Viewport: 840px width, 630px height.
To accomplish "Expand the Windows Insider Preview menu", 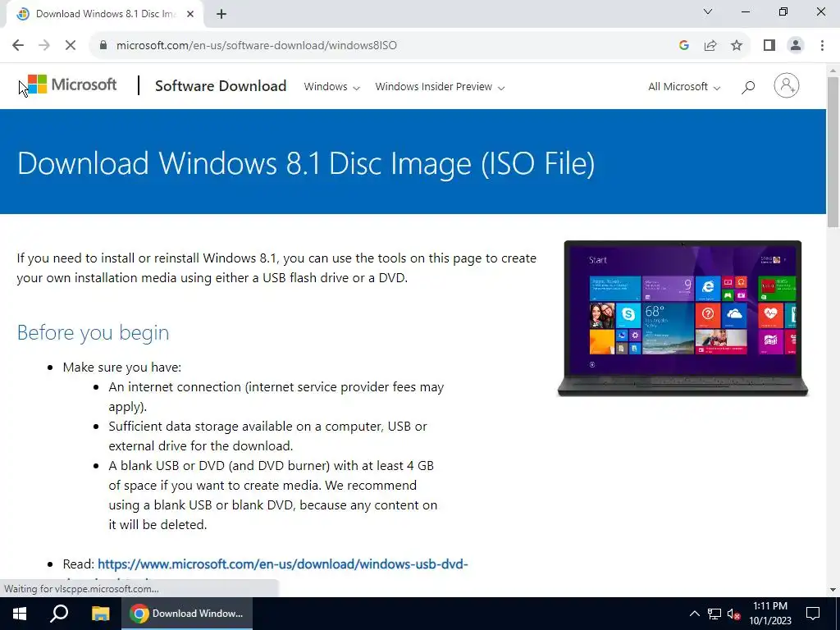I will (440, 87).
